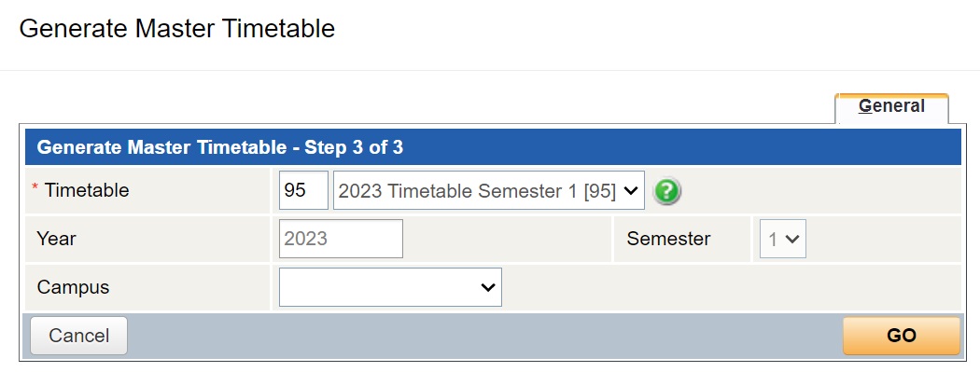Open the empty Campus dropdown
Viewport: 980px width, 372px height.
[x=390, y=287]
